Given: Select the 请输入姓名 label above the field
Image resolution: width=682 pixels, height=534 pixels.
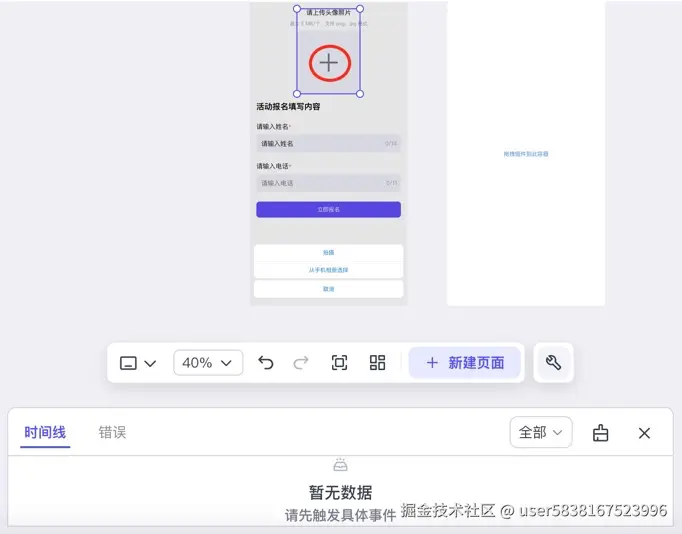Looking at the screenshot, I should coord(273,127).
